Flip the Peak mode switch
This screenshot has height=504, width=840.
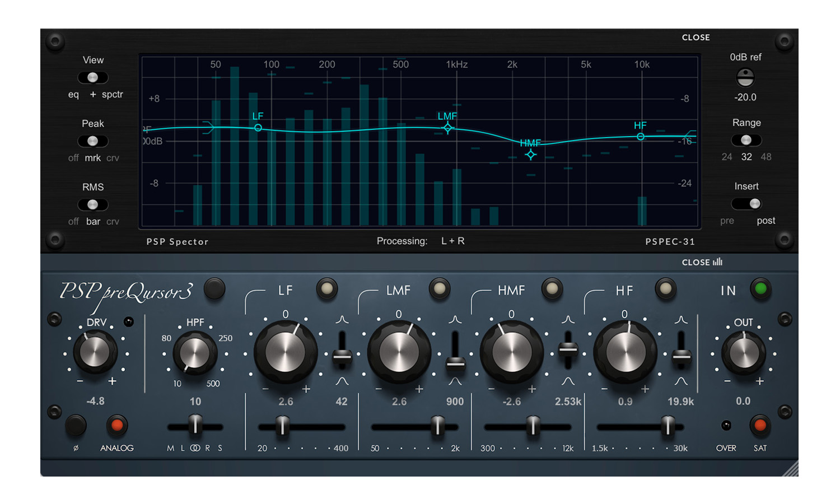tap(92, 141)
